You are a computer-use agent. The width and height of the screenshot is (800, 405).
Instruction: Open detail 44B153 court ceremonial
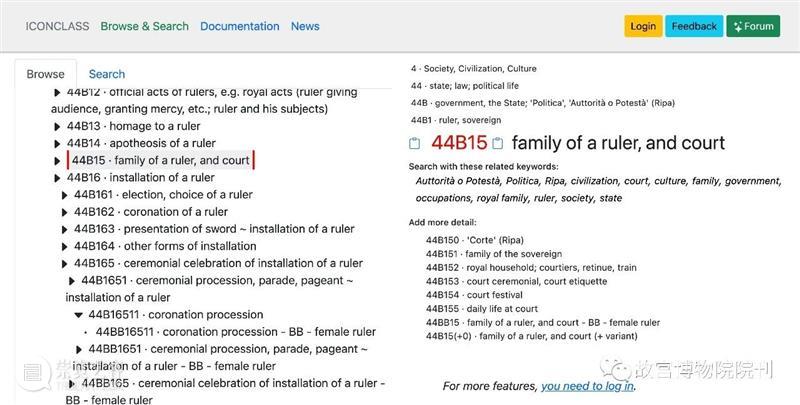point(516,282)
